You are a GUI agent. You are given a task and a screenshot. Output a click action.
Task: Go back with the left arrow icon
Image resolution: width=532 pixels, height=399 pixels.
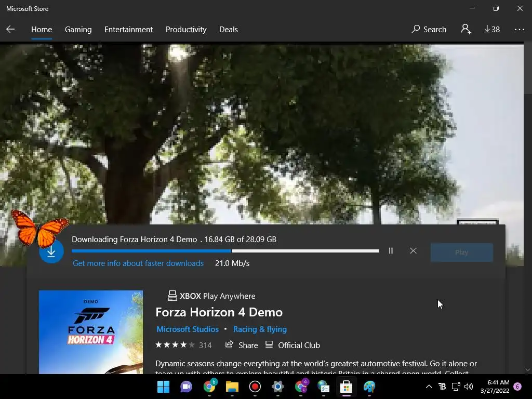coord(10,29)
